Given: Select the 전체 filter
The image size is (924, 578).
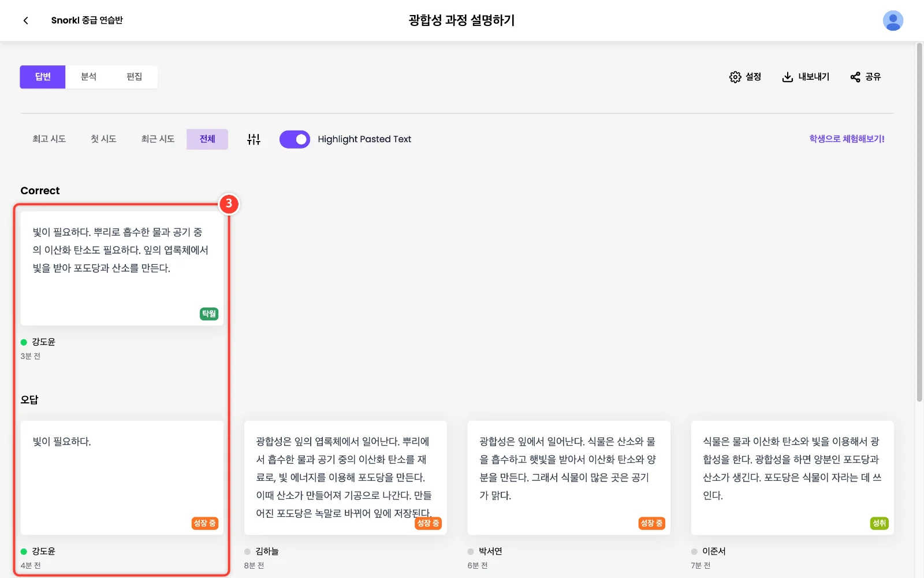Looking at the screenshot, I should point(207,139).
